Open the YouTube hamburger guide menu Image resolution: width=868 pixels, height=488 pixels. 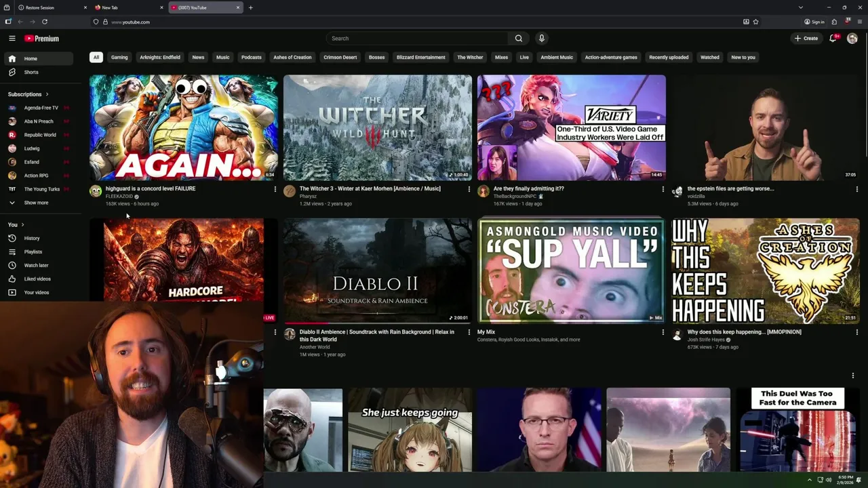[x=12, y=39]
